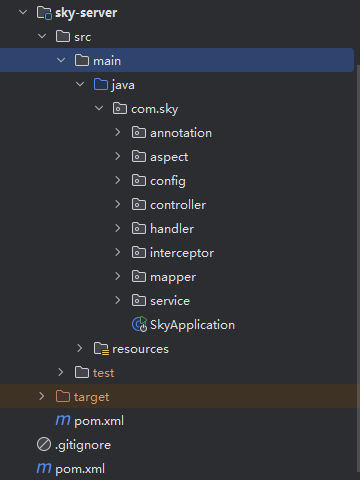
Task: Click the Maven icon of sky-server pom.xml
Action: click(x=63, y=420)
